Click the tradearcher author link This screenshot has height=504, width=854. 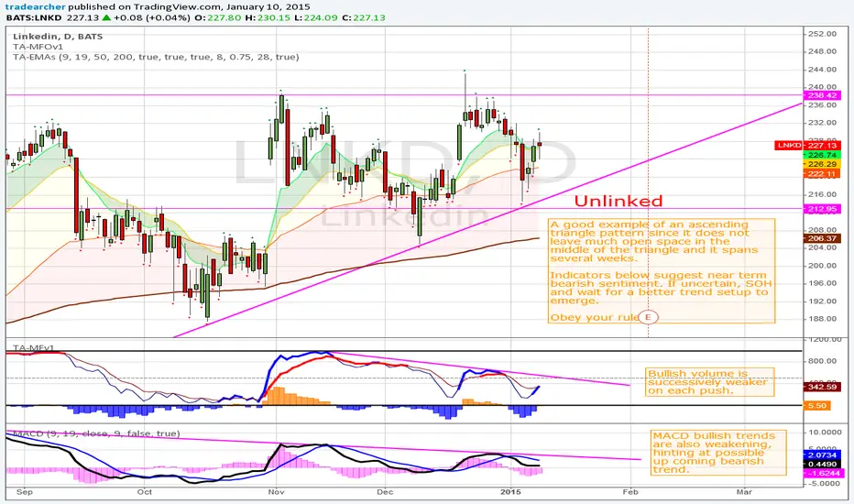click(36, 7)
